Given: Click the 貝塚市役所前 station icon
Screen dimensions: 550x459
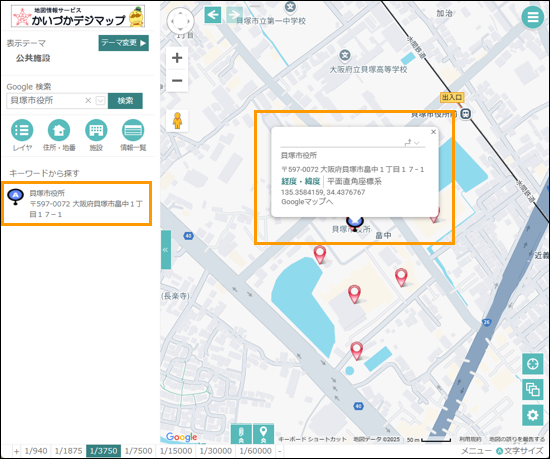Looking at the screenshot, I should (465, 114).
